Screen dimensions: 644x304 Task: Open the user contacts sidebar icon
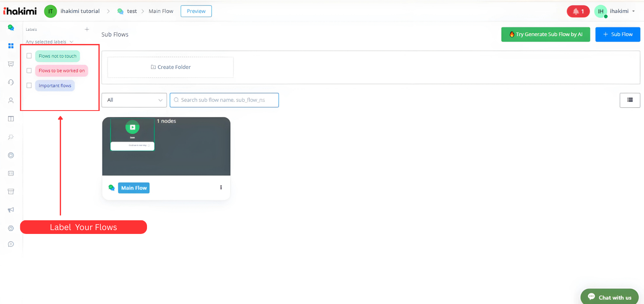pos(11,100)
